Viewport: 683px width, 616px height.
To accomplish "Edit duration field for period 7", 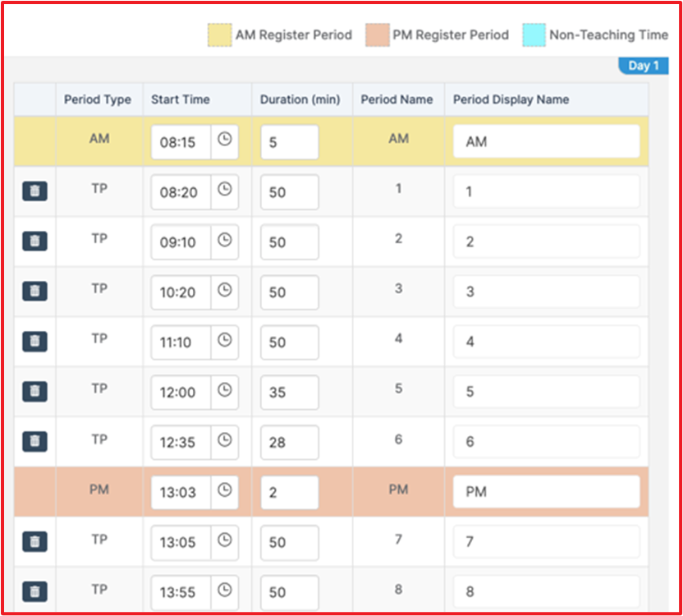I will point(290,543).
